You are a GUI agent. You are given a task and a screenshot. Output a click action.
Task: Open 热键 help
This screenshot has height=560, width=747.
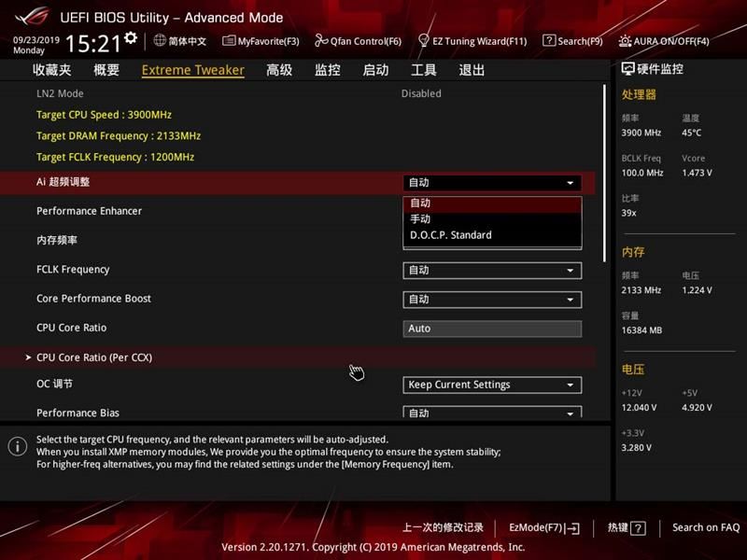(x=627, y=527)
